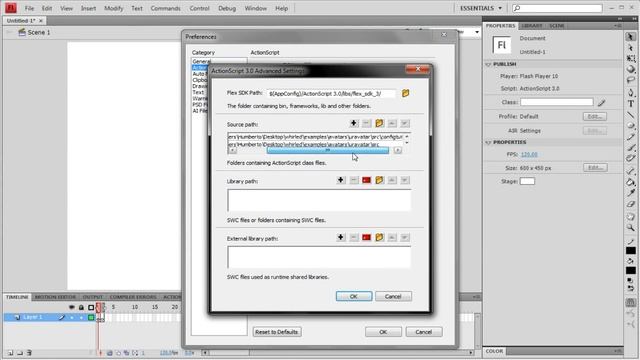Browse to SWC file for Library path
This screenshot has height=360, width=640.
coord(367,180)
